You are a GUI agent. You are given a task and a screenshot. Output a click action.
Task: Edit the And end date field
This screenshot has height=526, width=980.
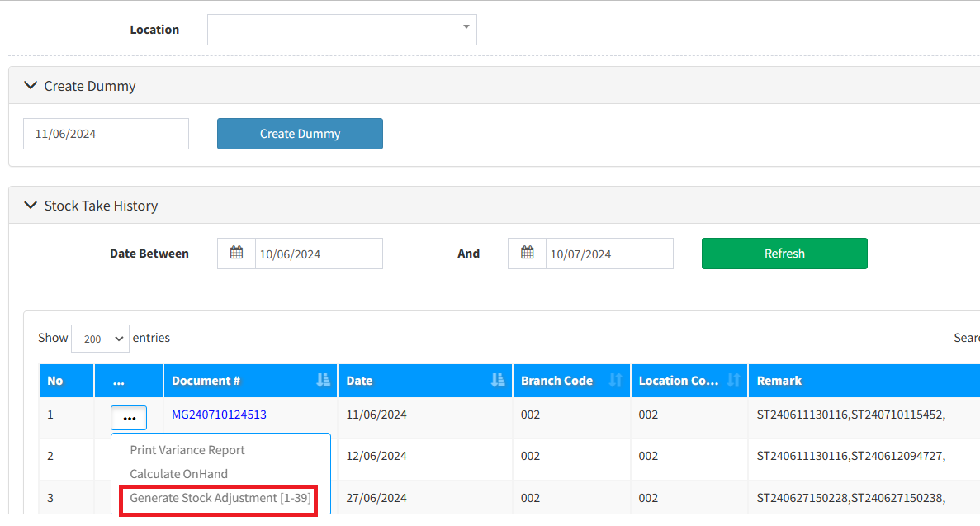608,254
